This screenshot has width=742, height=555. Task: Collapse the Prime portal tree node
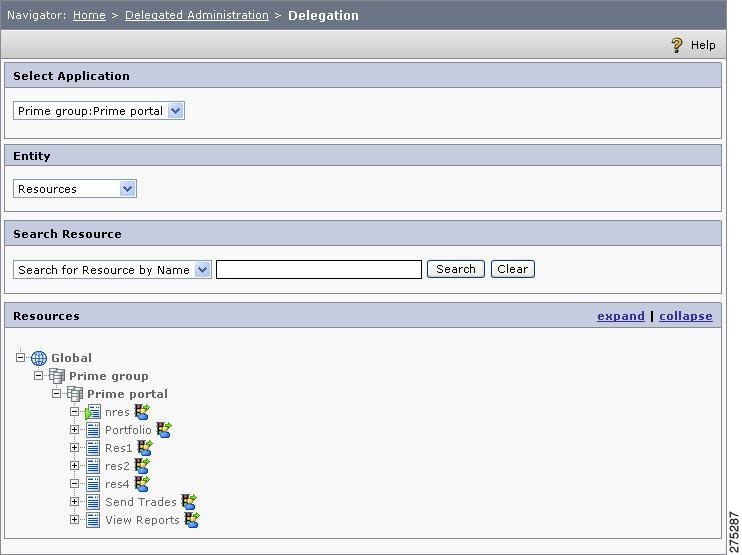click(56, 394)
